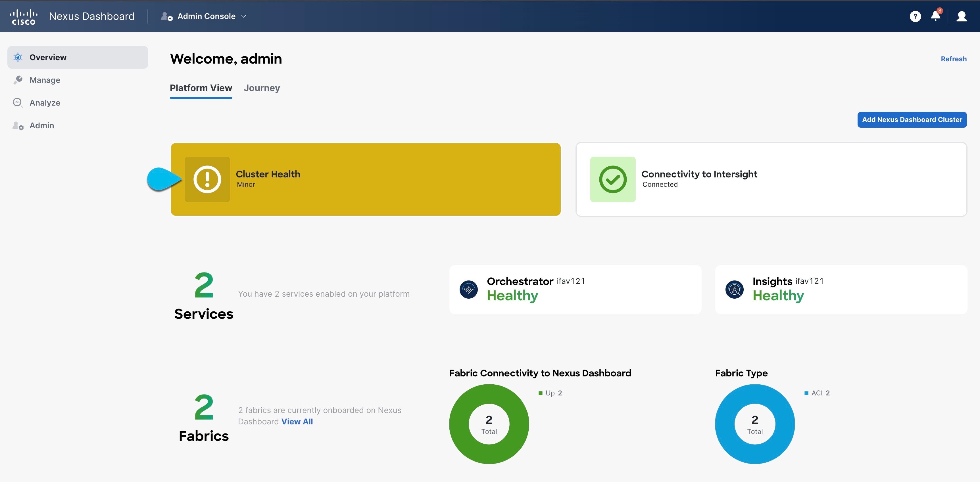Viewport: 980px width, 482px height.
Task: Open the Orchestrator Healthy service card
Action: pos(575,289)
